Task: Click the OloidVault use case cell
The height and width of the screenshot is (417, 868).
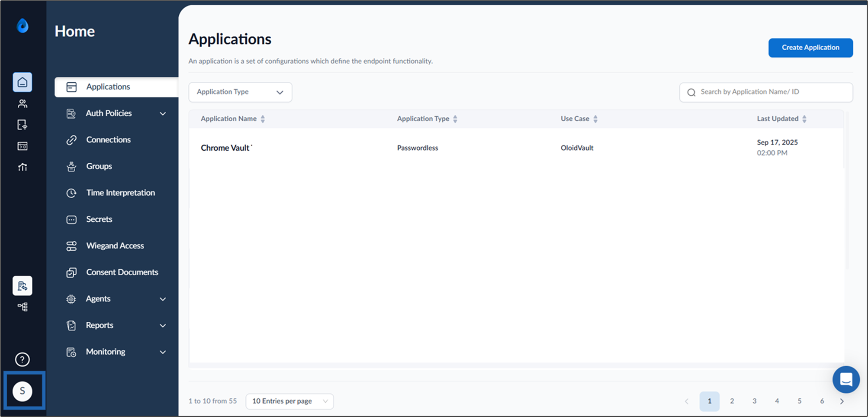Action: (577, 148)
